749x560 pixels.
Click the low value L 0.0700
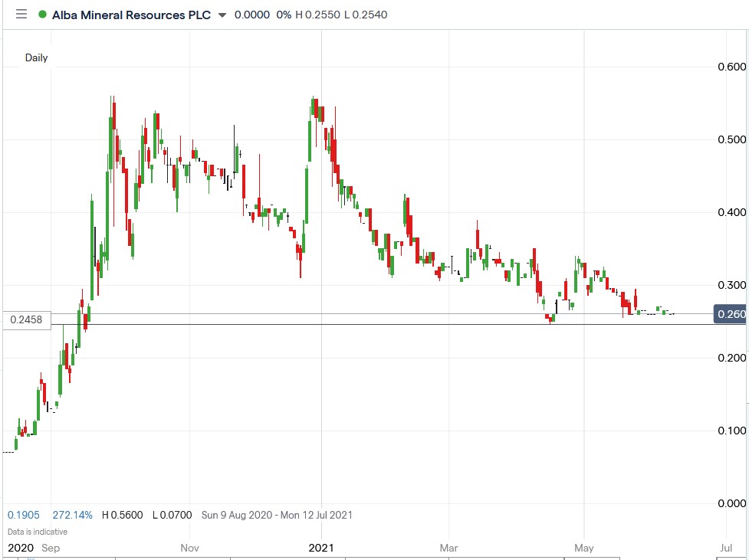172,515
